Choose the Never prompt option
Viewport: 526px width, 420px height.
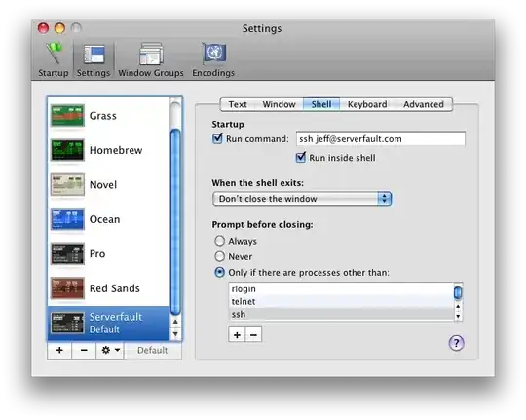[219, 256]
